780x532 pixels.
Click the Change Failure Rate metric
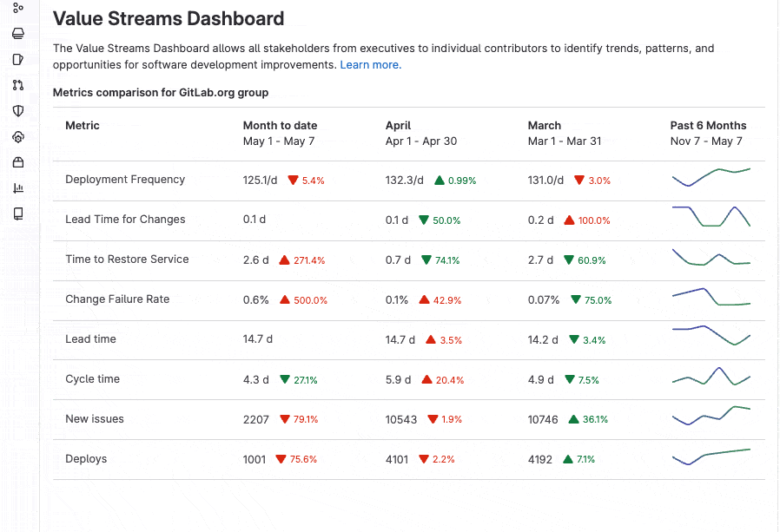point(117,299)
